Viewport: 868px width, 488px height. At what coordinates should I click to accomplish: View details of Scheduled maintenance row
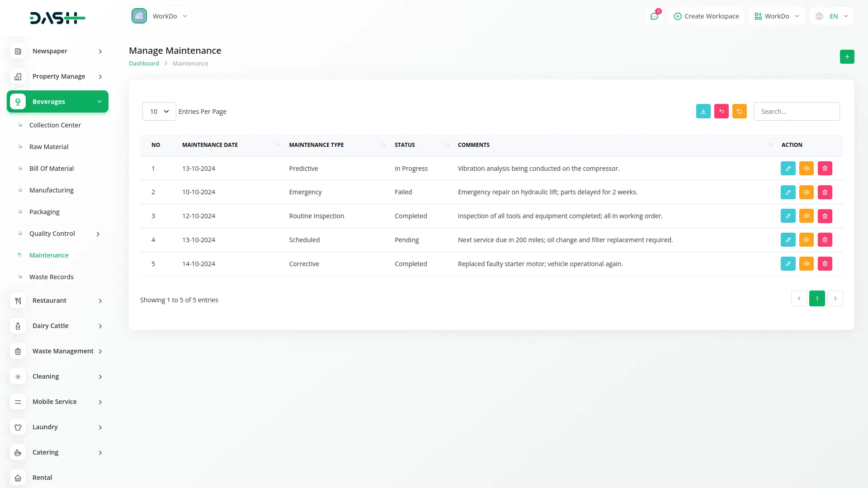coord(806,240)
